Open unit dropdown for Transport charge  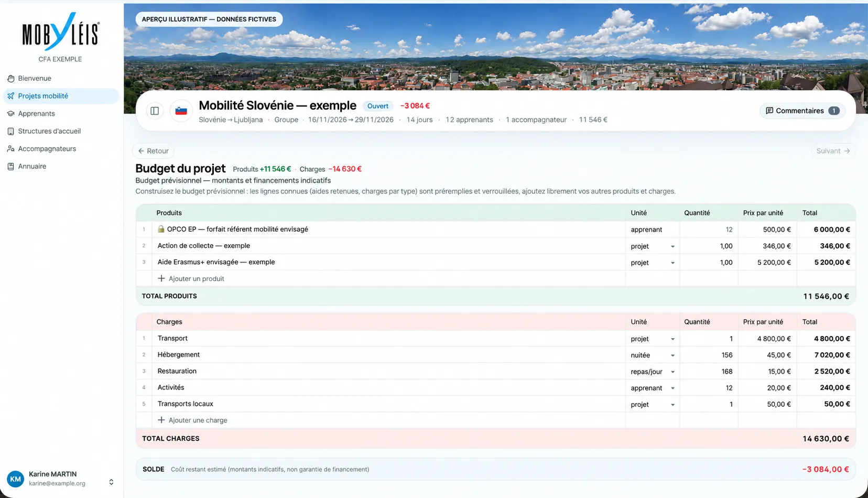tap(653, 339)
